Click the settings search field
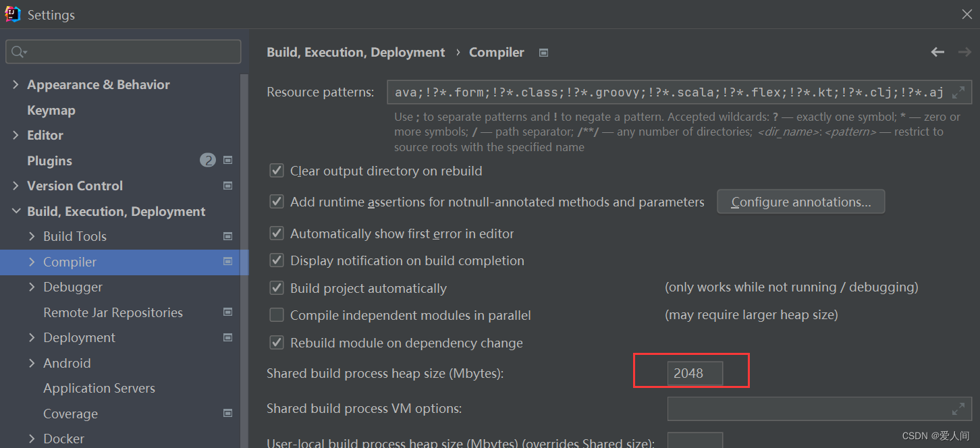Viewport: 980px width, 448px height. [x=124, y=52]
